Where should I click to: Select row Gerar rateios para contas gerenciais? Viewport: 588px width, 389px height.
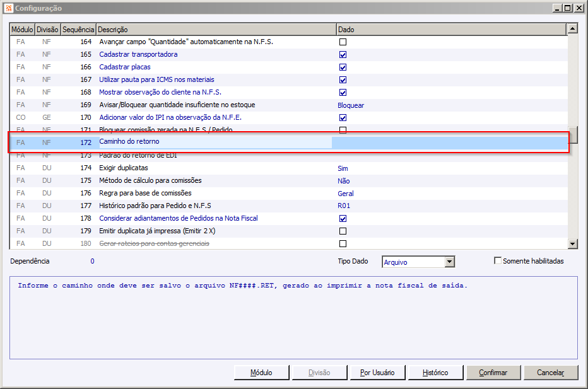click(x=289, y=243)
